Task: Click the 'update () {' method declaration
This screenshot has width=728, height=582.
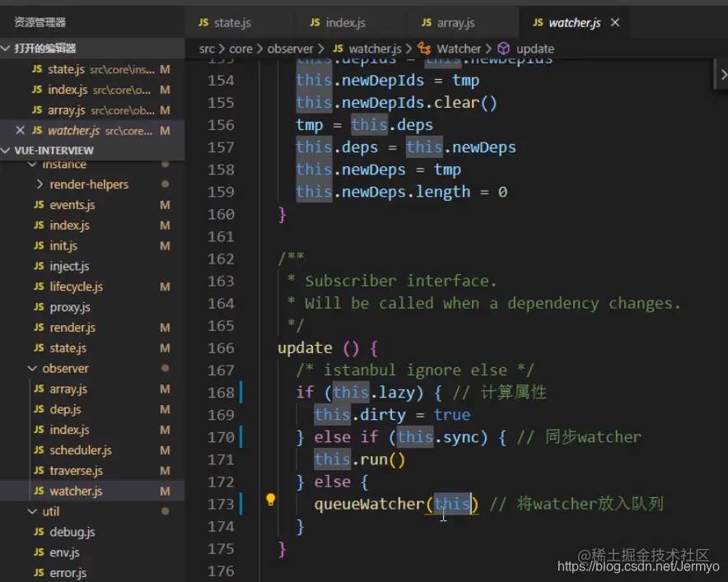Action: [328, 348]
